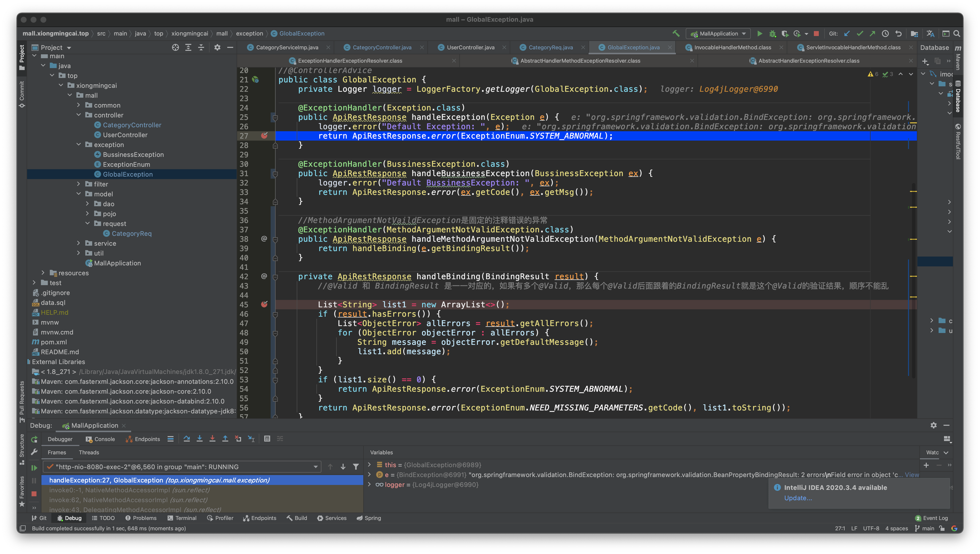Image resolution: width=980 pixels, height=554 pixels.
Task: Click the Git Commit green checkmark icon
Action: 860,34
